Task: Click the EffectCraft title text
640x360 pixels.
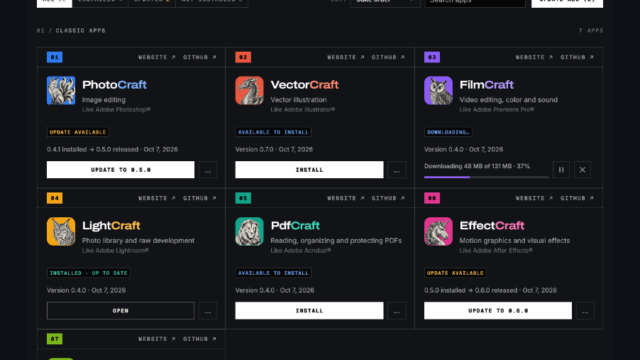Action: [492, 226]
